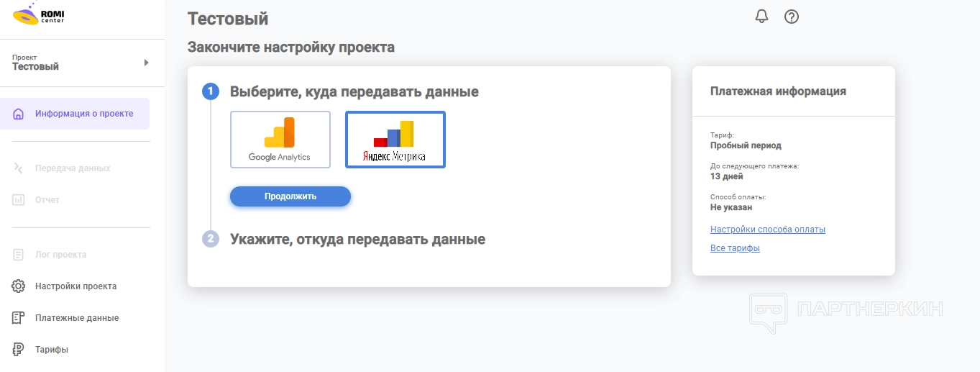
Task: Click the project settings gear icon
Action: coord(19,286)
